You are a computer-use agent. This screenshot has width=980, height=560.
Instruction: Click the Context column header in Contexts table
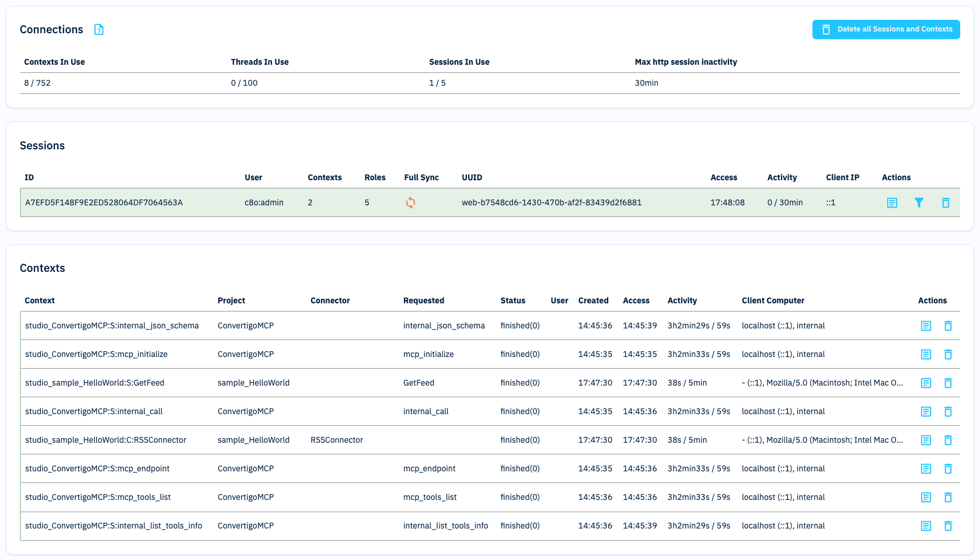click(40, 301)
